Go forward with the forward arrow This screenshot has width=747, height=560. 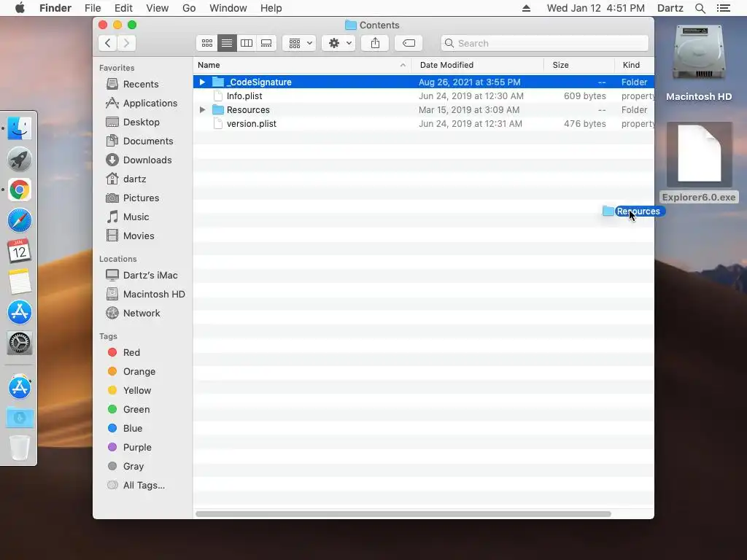(x=127, y=43)
